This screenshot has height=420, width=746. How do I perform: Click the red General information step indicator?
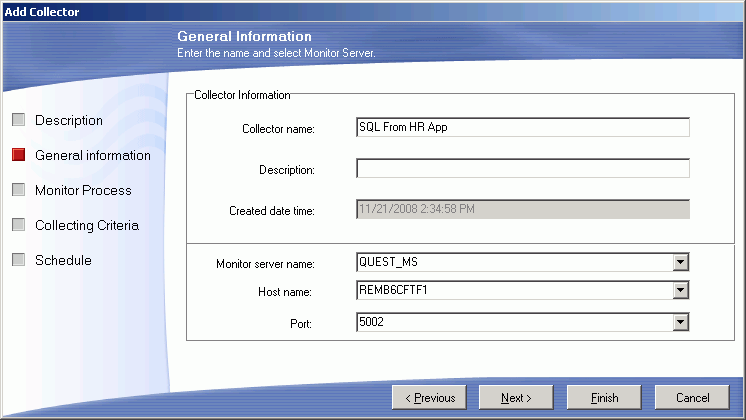pyautogui.click(x=18, y=155)
